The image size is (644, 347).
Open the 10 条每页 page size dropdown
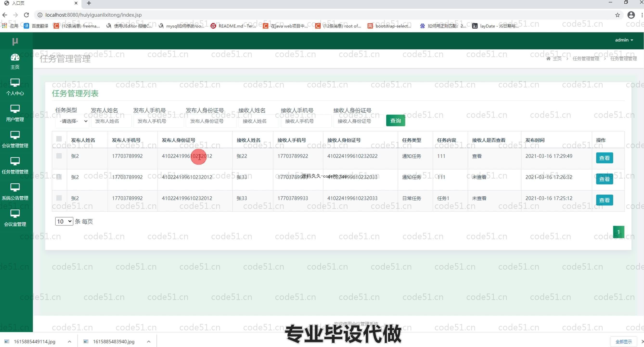click(64, 221)
